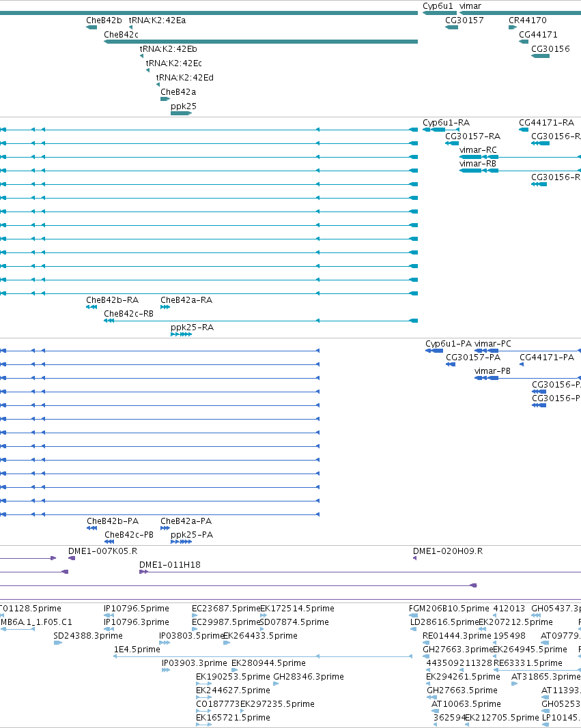581x728 pixels.
Task: Select the EC29987.5prime EST label
Action: [226, 622]
